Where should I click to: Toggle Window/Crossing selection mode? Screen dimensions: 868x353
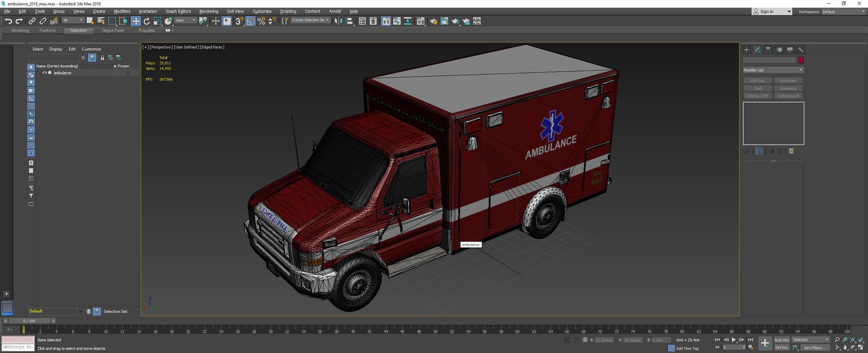click(x=123, y=21)
